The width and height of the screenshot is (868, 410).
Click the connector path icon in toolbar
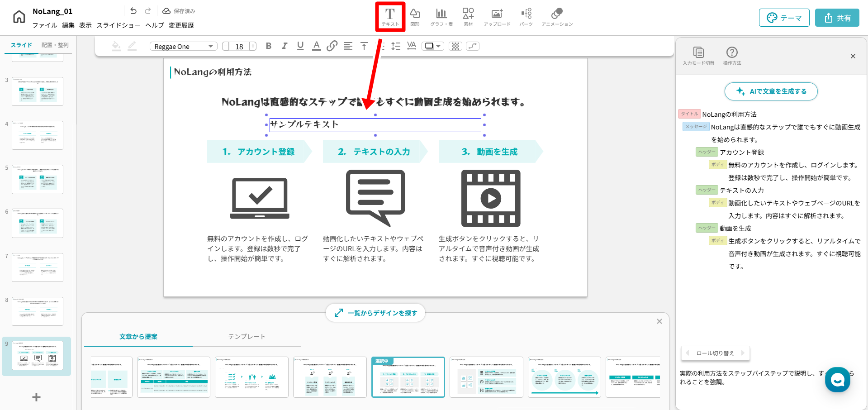(473, 46)
